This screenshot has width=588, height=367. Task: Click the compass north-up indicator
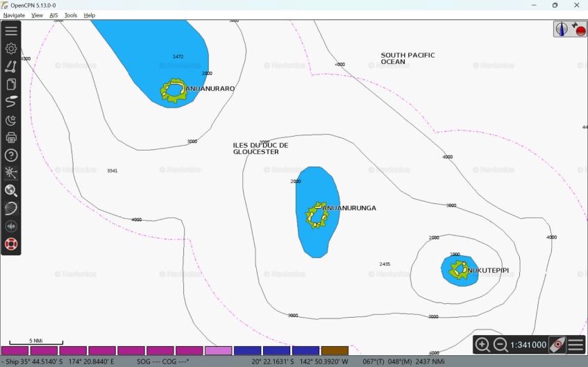562,29
